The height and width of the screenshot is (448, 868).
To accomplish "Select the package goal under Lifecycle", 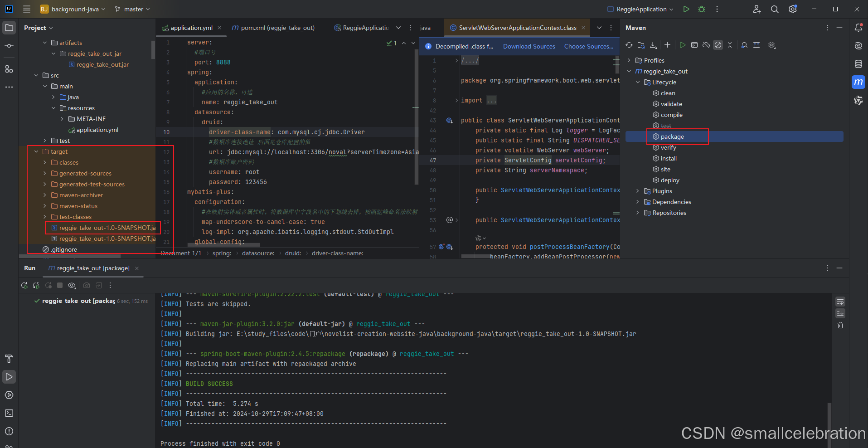I will pos(673,136).
